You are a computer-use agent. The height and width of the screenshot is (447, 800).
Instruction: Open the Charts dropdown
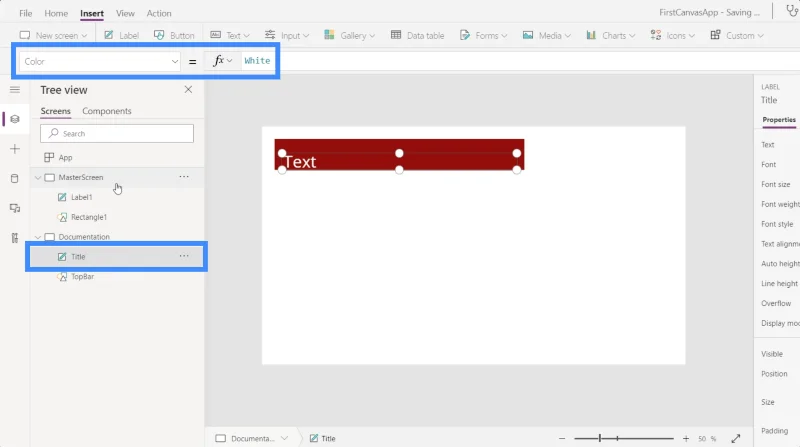tap(611, 35)
